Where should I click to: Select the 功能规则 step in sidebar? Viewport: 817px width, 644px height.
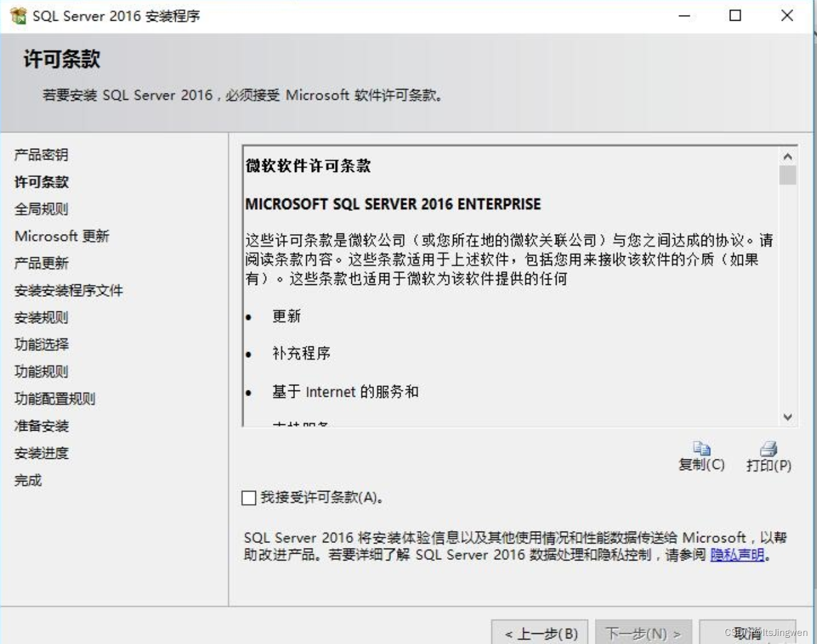[x=41, y=372]
